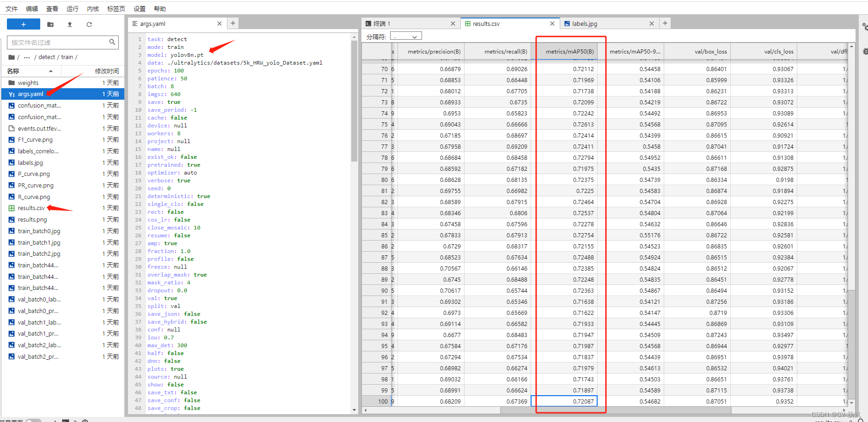Add new tab next to labels.jpg
The image size is (868, 422).
[x=665, y=23]
